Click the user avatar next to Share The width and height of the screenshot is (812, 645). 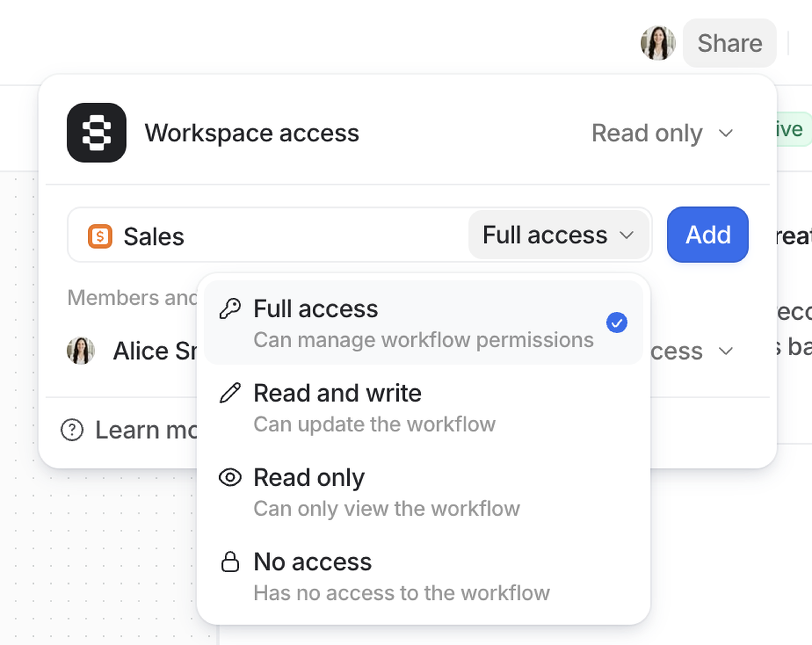pyautogui.click(x=658, y=43)
